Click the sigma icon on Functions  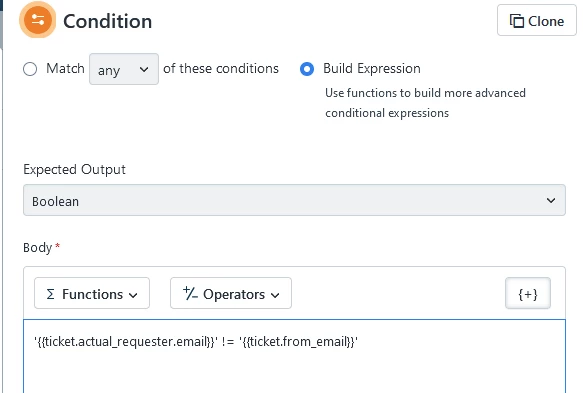(51, 294)
